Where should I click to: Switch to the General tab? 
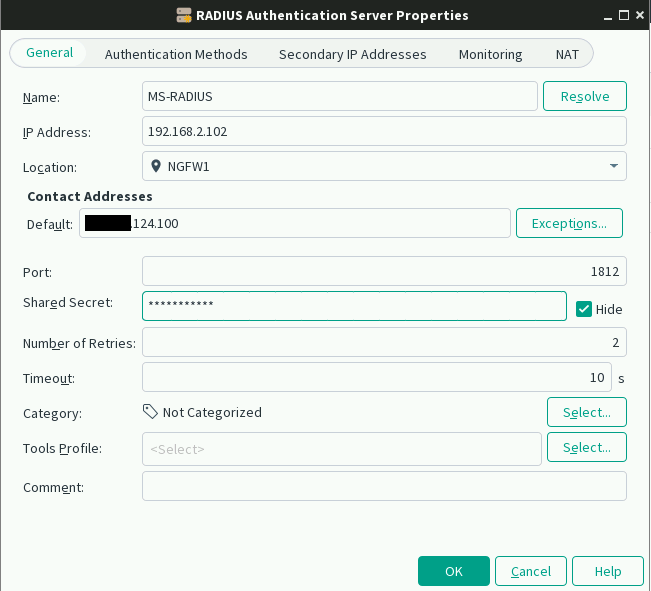[x=49, y=53]
